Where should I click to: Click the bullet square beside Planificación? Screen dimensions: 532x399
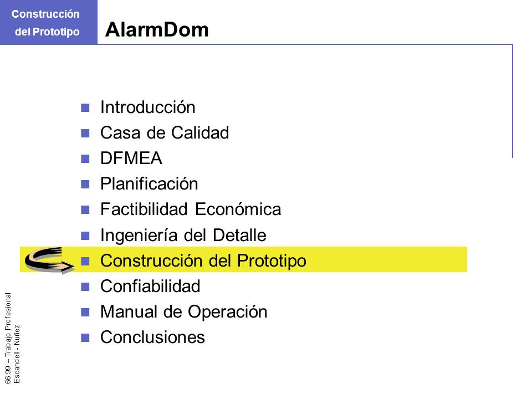[x=85, y=184]
